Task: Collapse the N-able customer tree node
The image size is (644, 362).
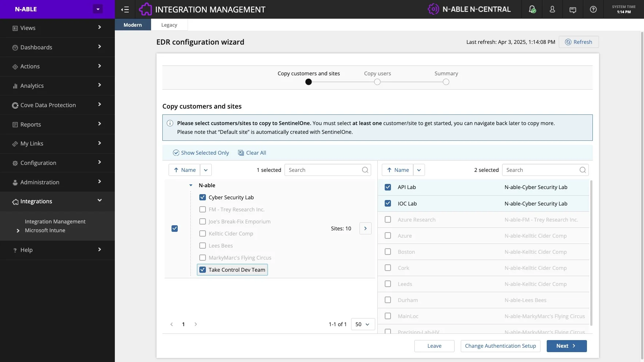Action: point(191,185)
